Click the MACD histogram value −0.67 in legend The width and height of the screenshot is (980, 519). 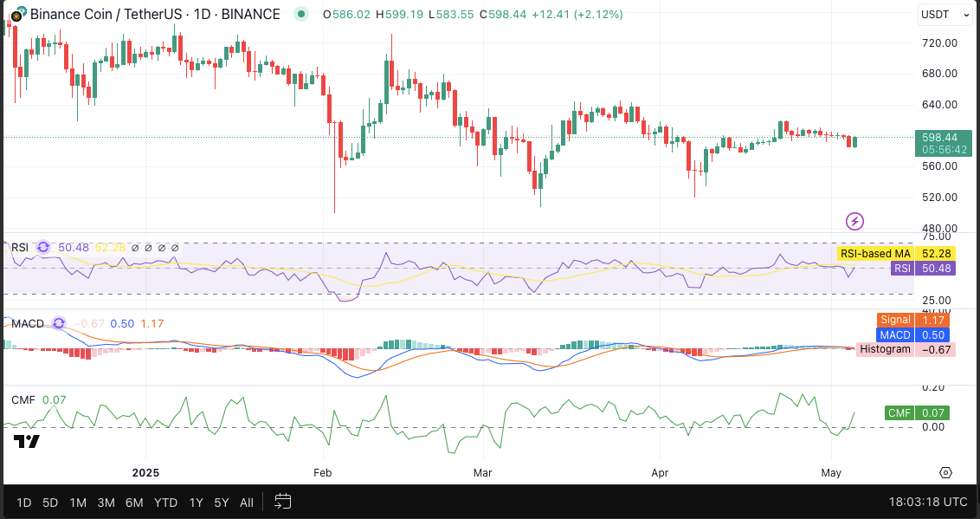89,323
